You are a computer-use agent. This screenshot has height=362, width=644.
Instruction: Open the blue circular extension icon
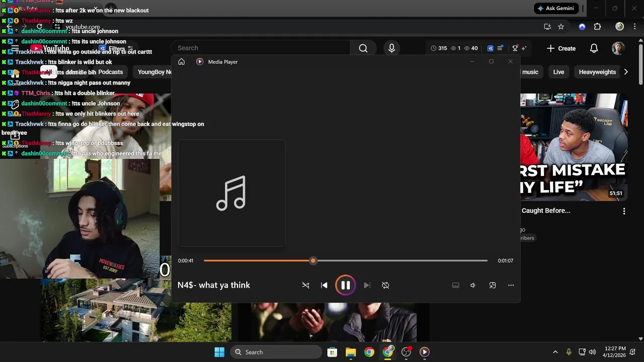582,27
